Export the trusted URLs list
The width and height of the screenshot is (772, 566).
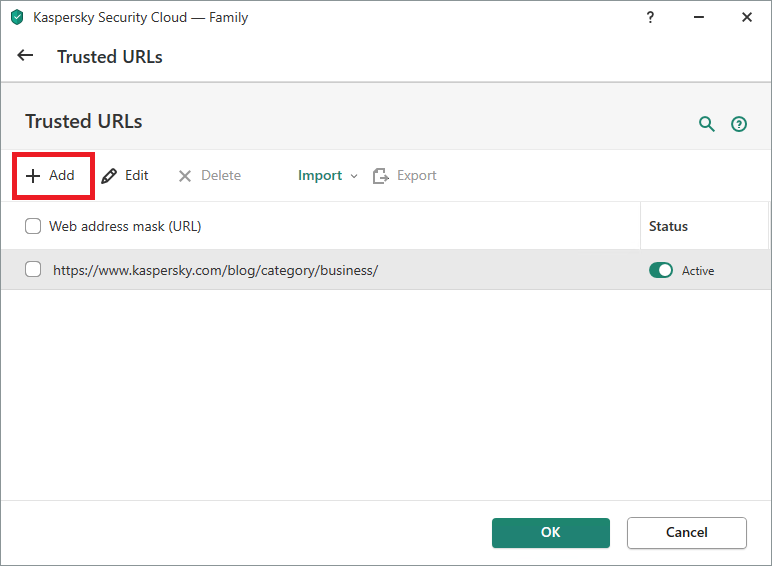click(405, 175)
